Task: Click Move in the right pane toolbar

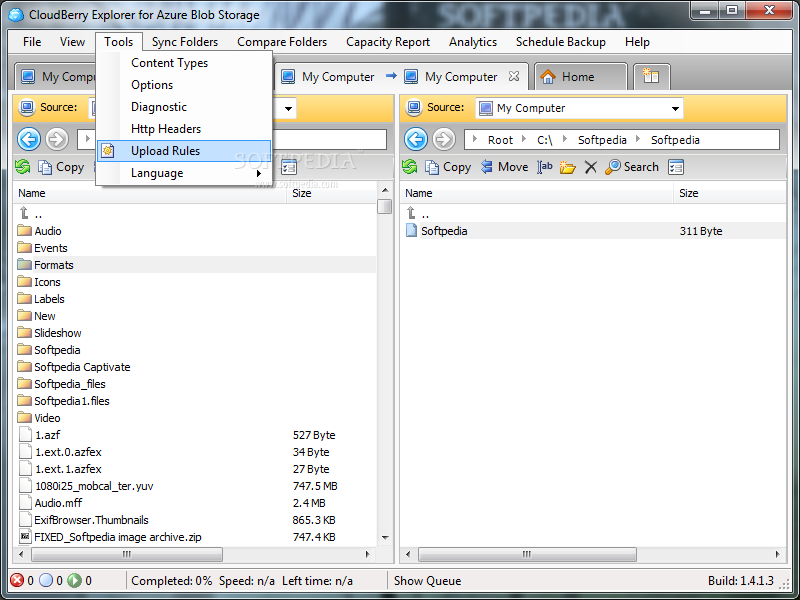Action: tap(505, 167)
